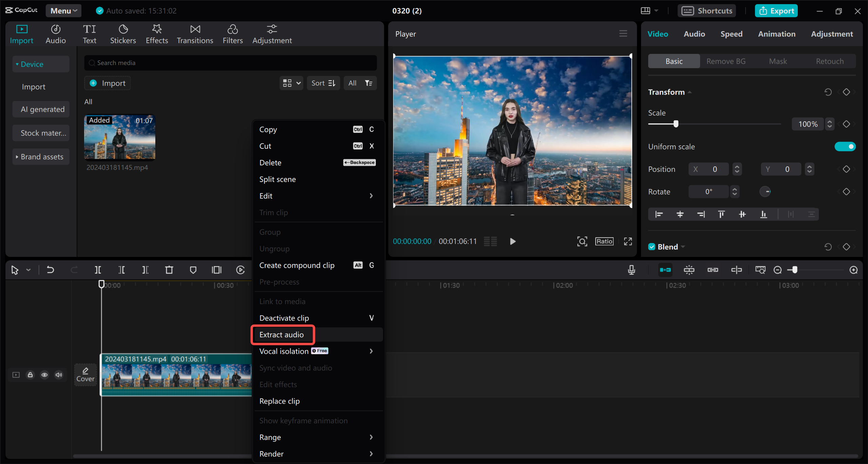This screenshot has height=464, width=868.
Task: Disable the Uniform scale toggle
Action: click(x=845, y=146)
